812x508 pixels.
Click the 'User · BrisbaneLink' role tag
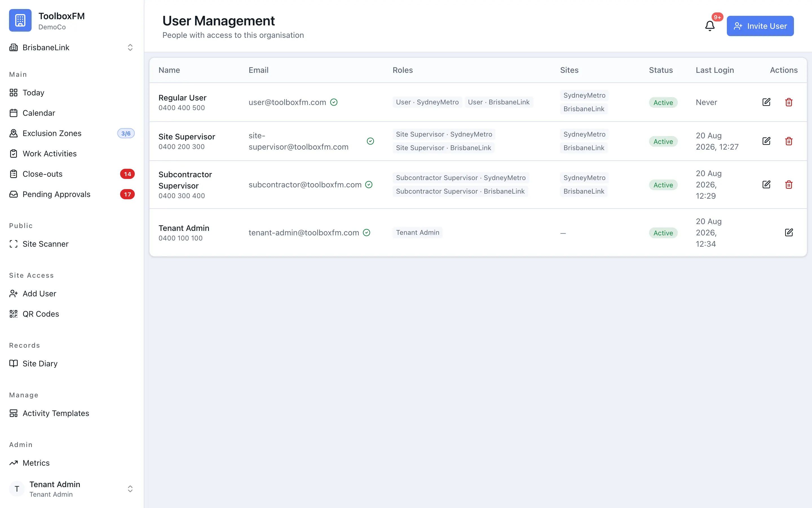(498, 102)
